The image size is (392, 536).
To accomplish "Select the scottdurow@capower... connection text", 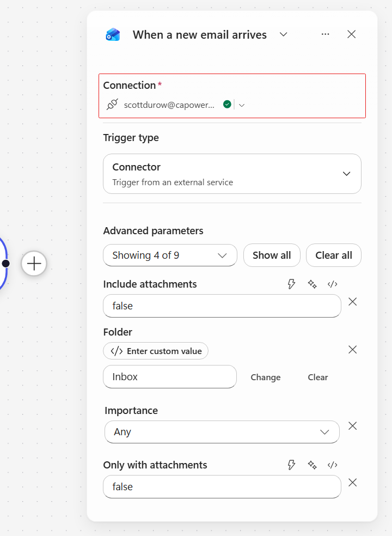I will point(169,105).
